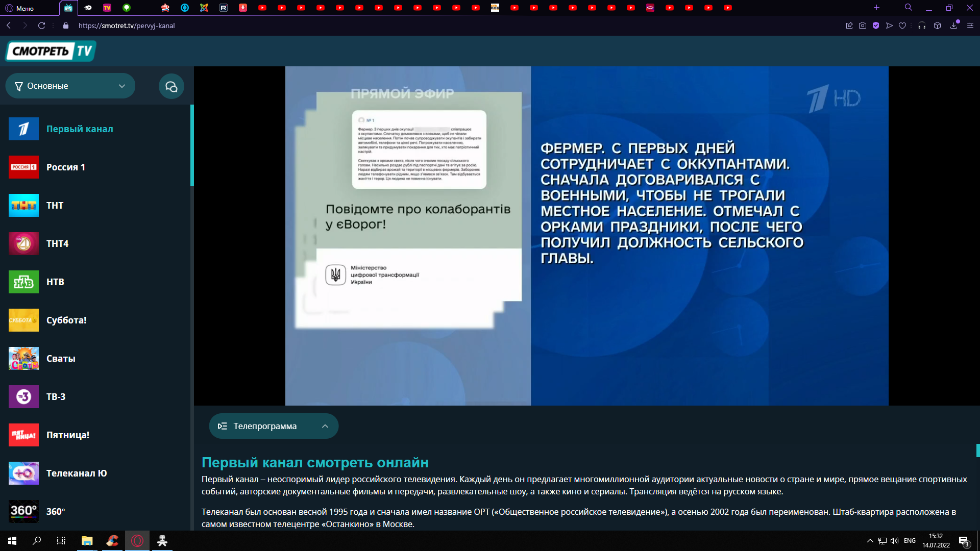
Task: Click the send-to-My-Flow arrow icon
Action: (889, 26)
